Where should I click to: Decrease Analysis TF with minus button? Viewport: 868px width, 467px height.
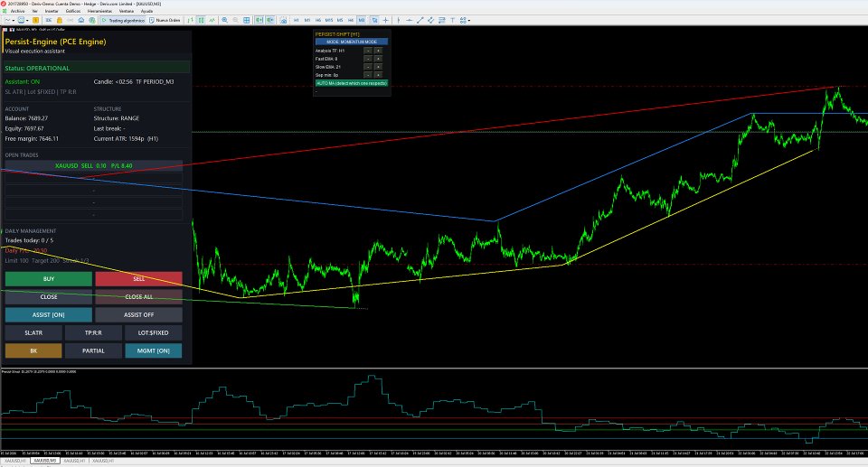pos(368,51)
